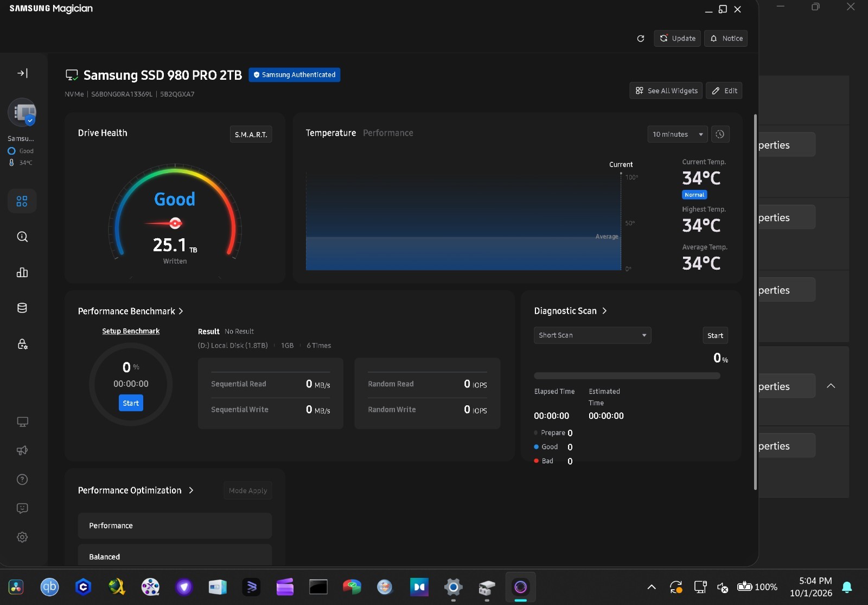Switch to the Performance tab
The image size is (868, 605).
tap(388, 133)
